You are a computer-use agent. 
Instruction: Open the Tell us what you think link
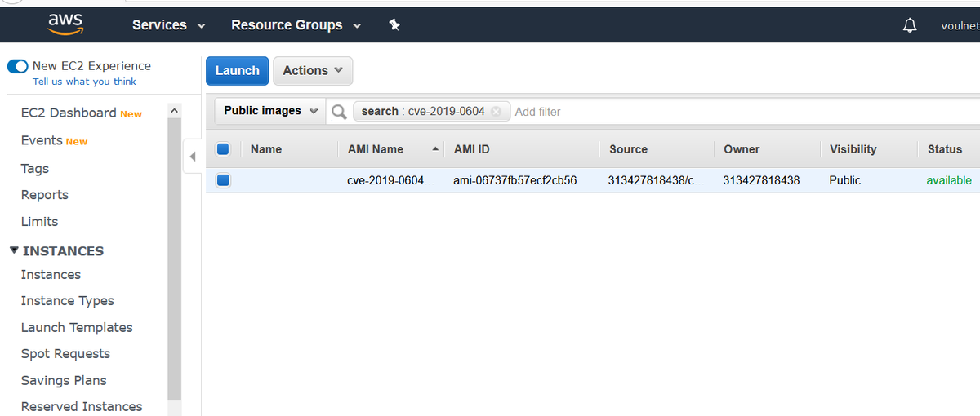[84, 82]
